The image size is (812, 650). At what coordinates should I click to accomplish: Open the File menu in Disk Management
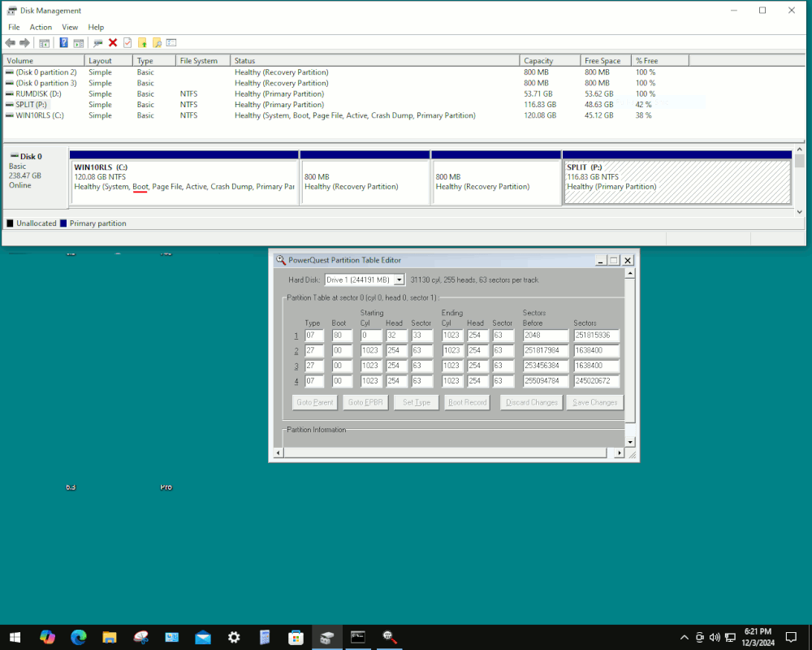point(14,27)
